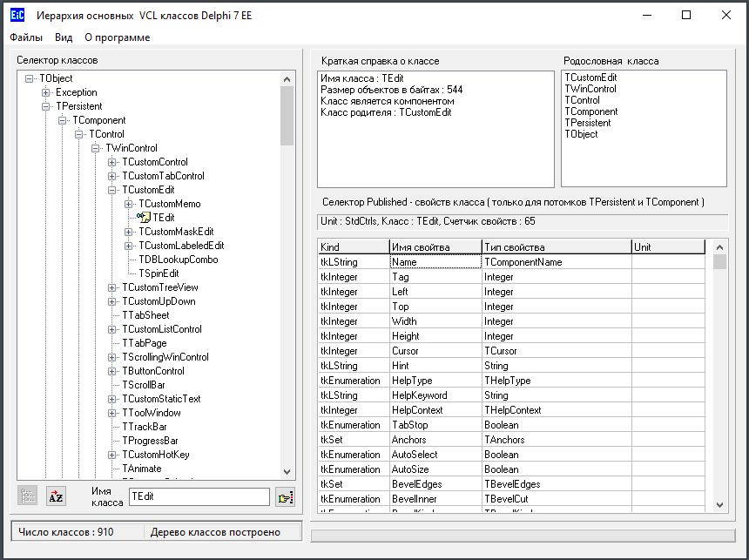Click the tree view mode button
This screenshot has width=749, height=560.
[x=28, y=496]
